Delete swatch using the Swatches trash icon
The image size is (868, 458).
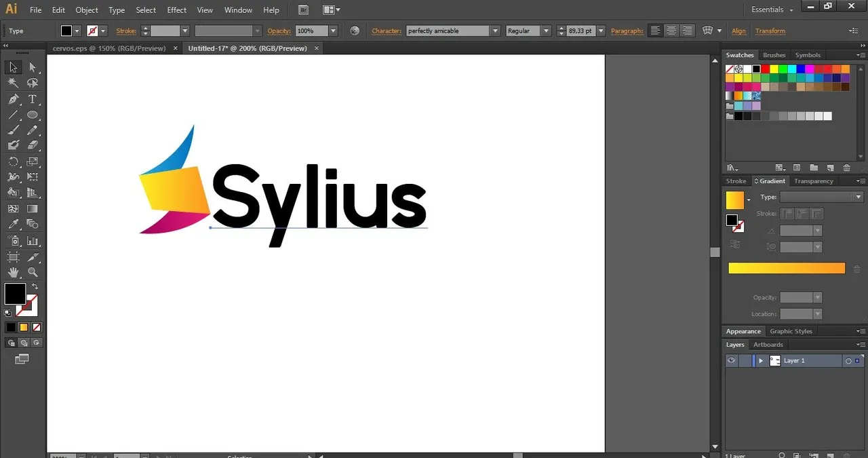click(846, 168)
